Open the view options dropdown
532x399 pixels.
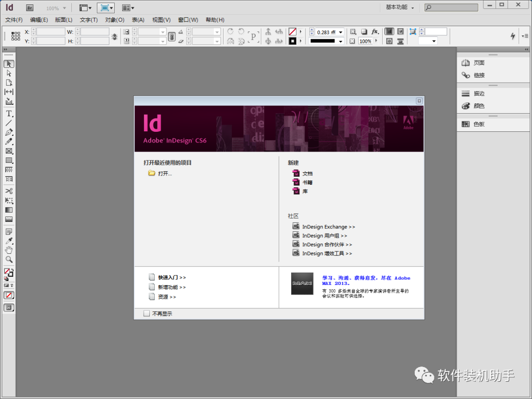click(85, 8)
